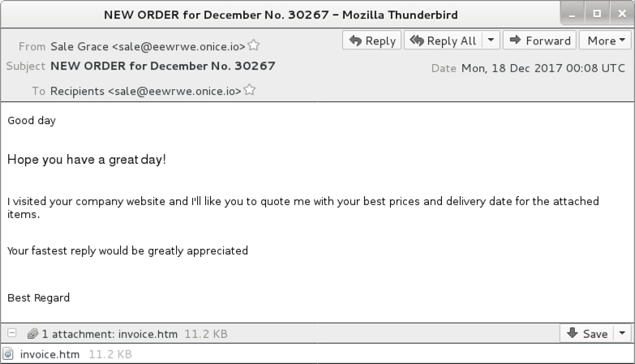Maximize the Thunderbird message window

tap(597, 14)
